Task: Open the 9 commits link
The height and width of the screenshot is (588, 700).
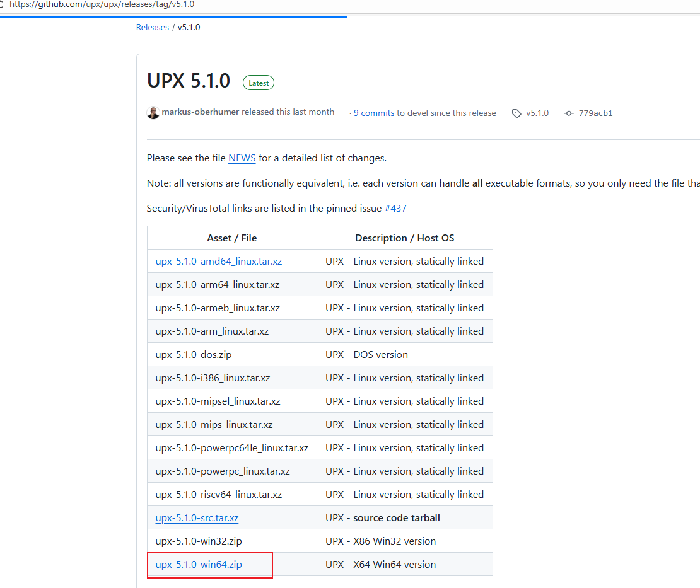Action: pos(374,113)
